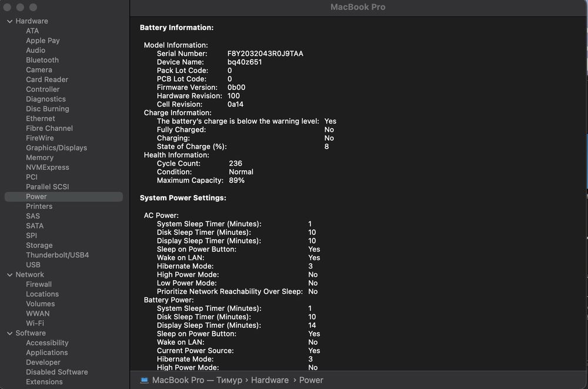Click the Hardware Revision value 100
Image resolution: width=588 pixels, height=389 pixels.
pyautogui.click(x=233, y=96)
